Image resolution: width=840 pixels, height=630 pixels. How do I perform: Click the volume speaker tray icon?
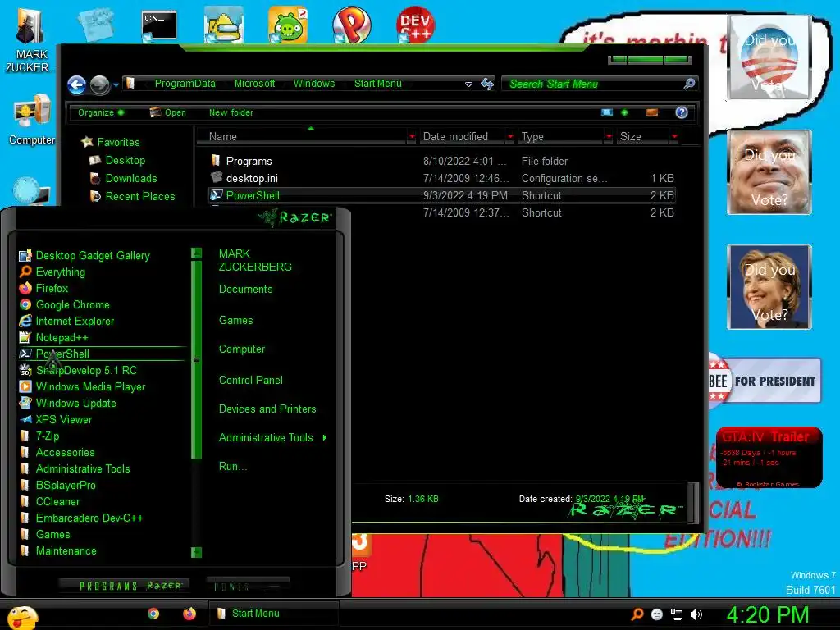pos(696,614)
